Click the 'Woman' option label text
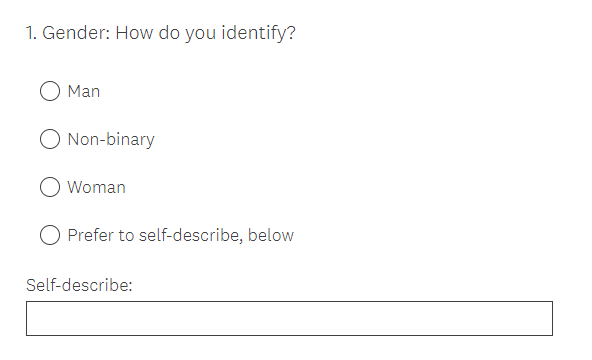 click(96, 187)
